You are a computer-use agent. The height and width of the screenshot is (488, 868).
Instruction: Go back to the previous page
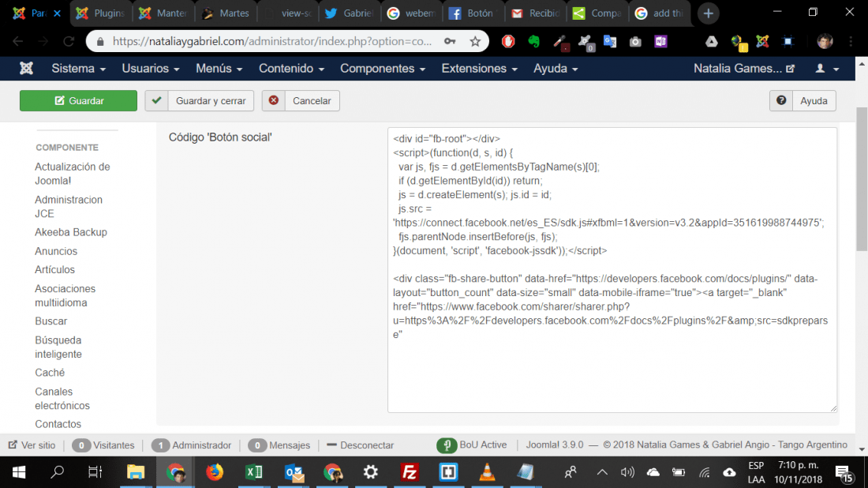(x=17, y=42)
